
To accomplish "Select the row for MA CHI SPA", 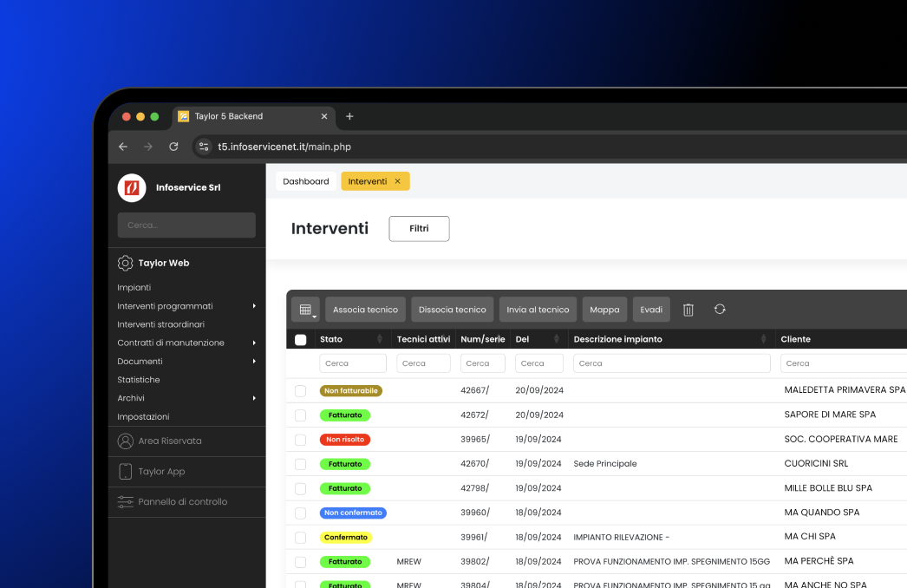I will pyautogui.click(x=301, y=538).
